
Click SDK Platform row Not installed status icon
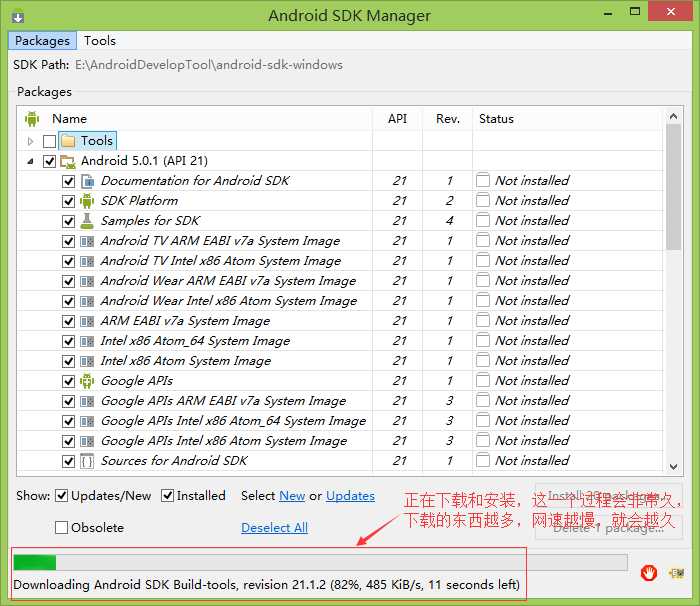tap(483, 201)
